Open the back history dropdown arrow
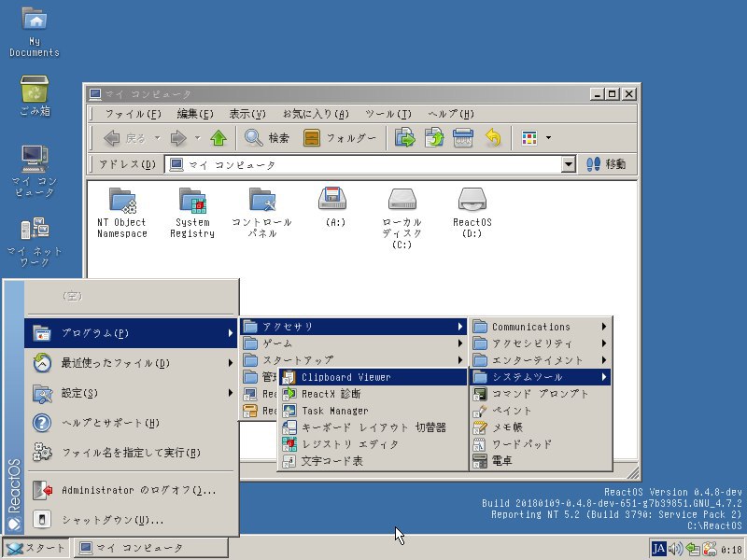 pos(157,138)
